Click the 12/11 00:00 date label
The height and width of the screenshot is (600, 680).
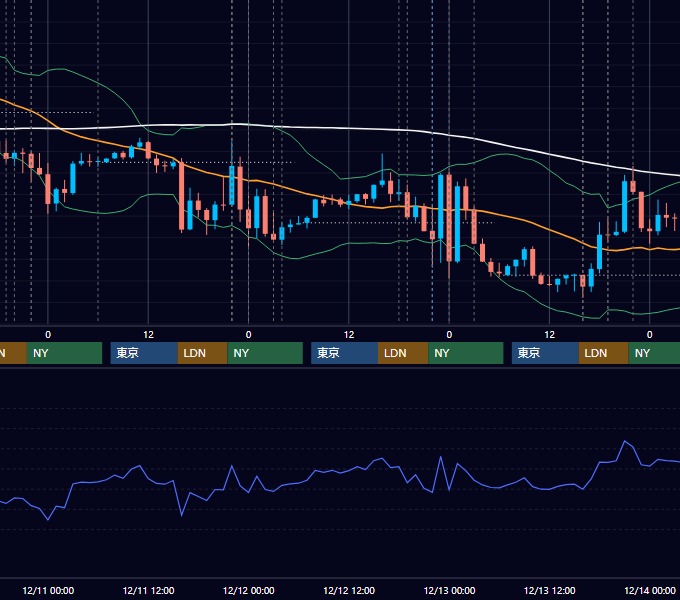pos(48,590)
